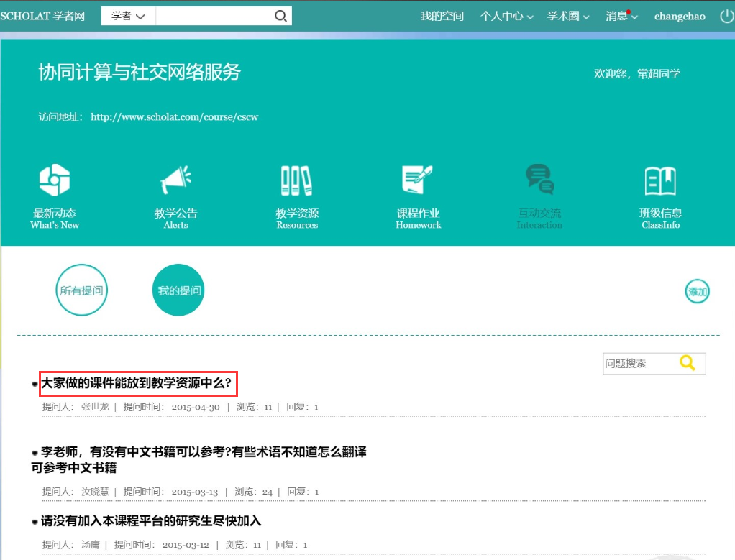
Task: Select 我的提问 (my questions) filter
Action: tap(179, 290)
